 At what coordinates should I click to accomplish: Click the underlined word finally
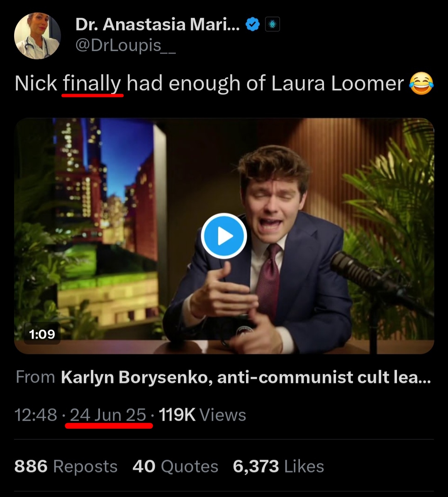pos(92,84)
